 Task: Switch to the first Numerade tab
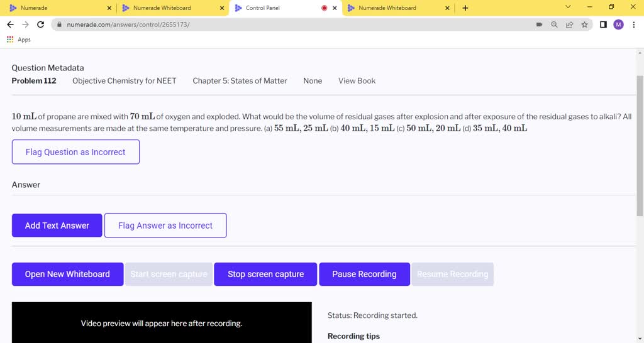click(57, 8)
